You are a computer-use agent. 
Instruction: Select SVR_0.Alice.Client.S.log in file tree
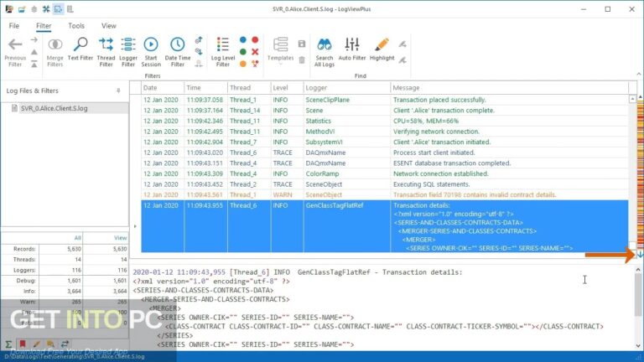(x=55, y=108)
